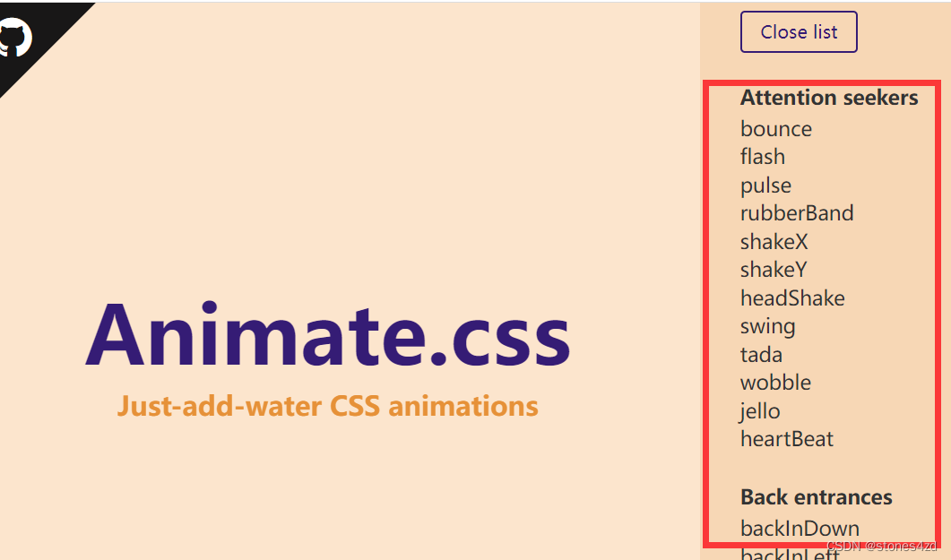
Task: Trigger the bounce animation
Action: point(775,129)
